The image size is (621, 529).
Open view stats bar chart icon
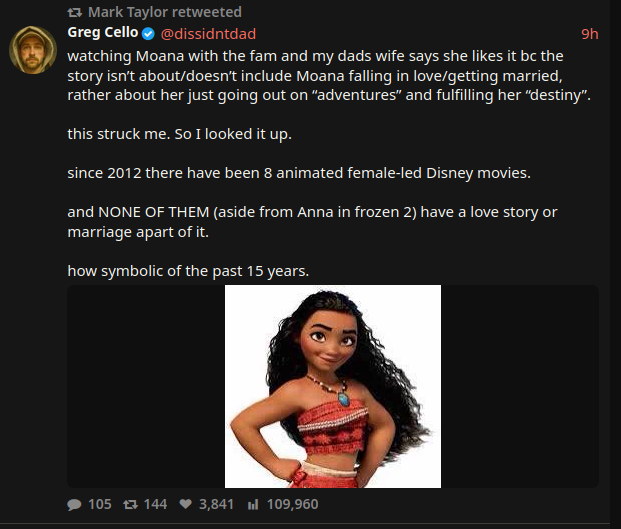(x=253, y=504)
